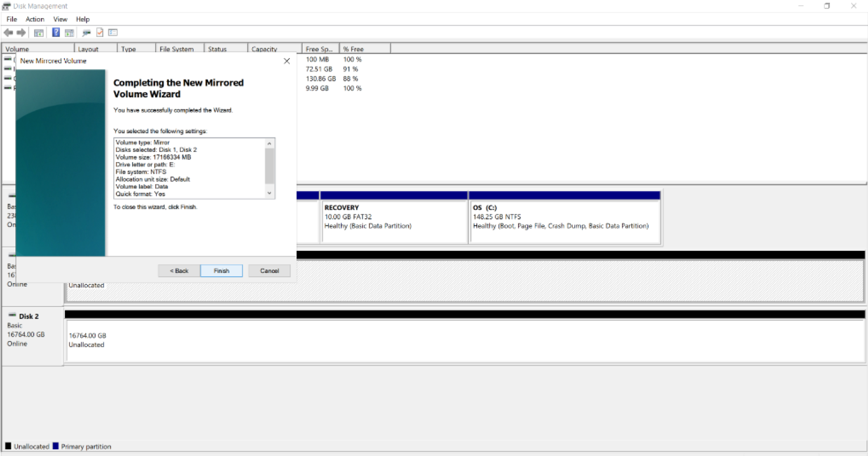The height and width of the screenshot is (456, 868).
Task: Sort by the File System column header
Action: tap(180, 49)
